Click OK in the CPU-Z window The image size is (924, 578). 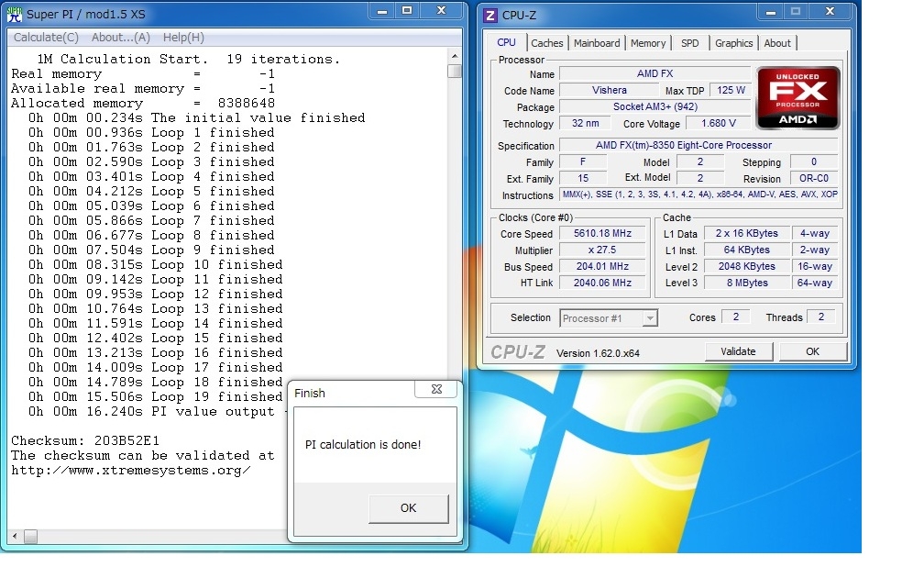point(812,351)
